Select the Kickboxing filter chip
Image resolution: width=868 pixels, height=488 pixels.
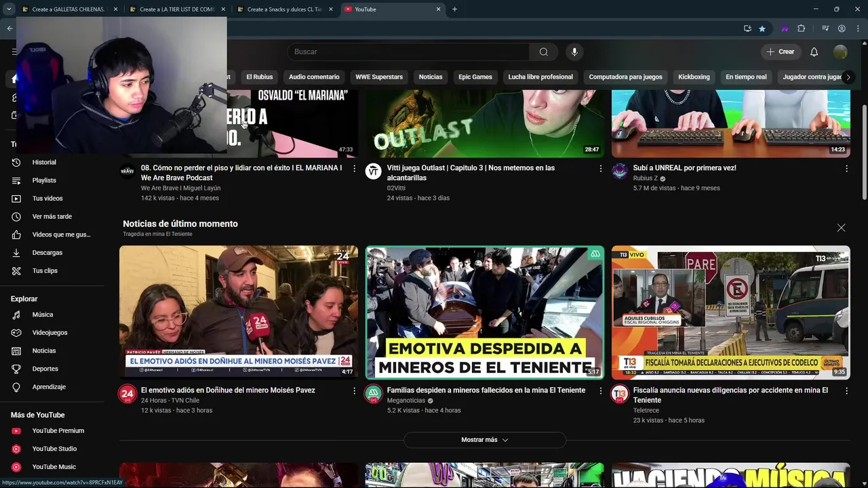[x=694, y=77]
